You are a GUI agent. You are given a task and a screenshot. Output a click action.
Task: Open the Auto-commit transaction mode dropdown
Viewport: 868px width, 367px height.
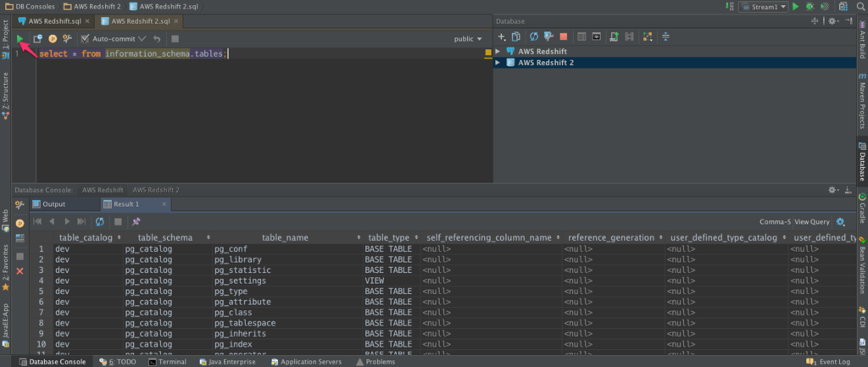142,39
